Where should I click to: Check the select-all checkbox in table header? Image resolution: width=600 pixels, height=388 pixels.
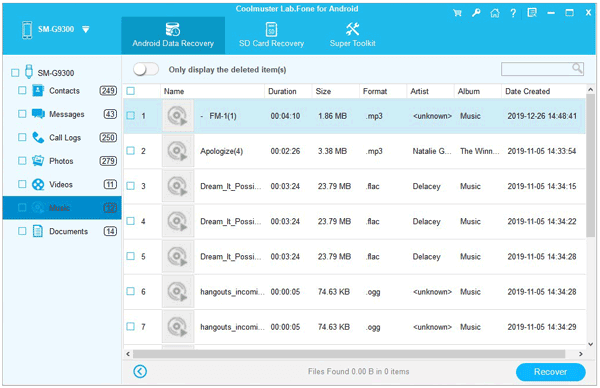pyautogui.click(x=131, y=91)
